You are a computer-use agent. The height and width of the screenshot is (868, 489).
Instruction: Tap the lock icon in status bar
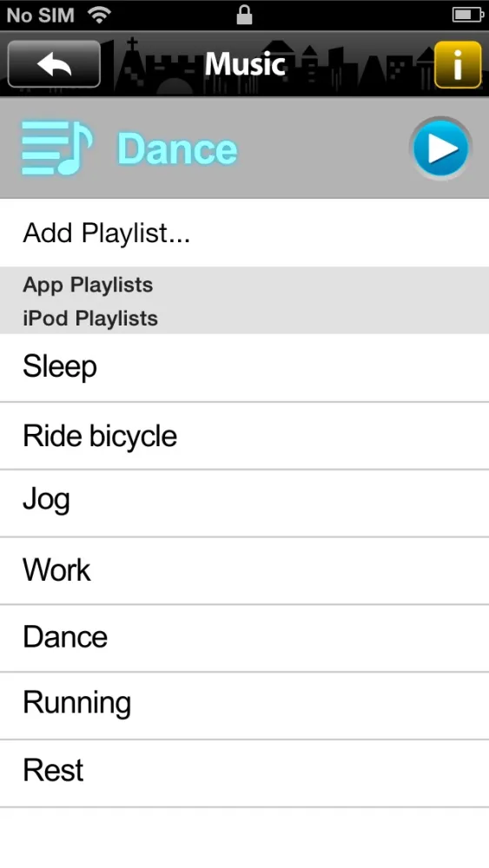tap(244, 15)
